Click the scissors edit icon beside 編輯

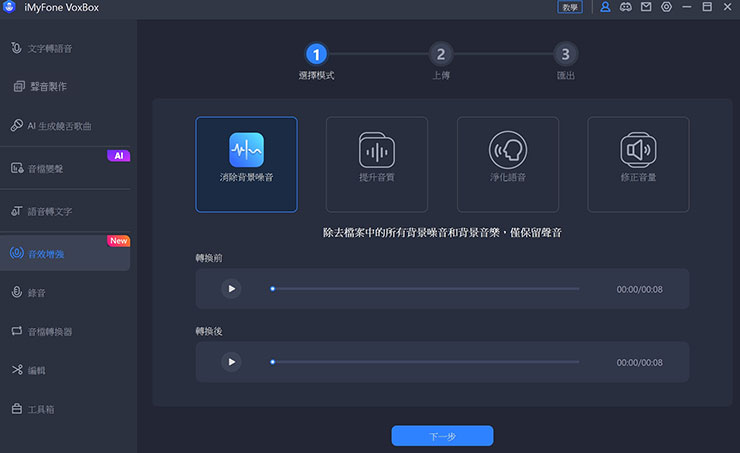pyautogui.click(x=17, y=369)
